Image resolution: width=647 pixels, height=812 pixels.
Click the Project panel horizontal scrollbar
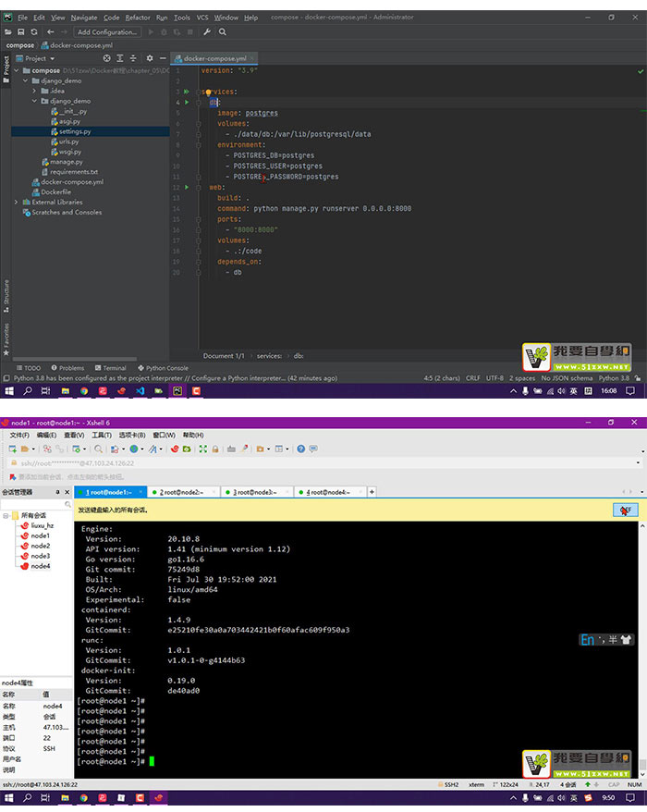click(75, 358)
